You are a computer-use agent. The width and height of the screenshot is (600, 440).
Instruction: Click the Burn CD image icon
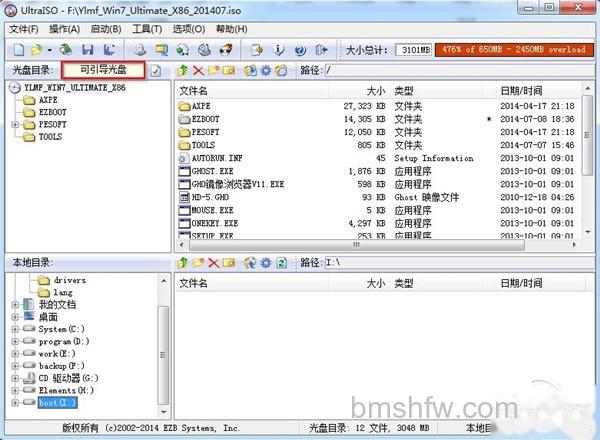[x=226, y=50]
